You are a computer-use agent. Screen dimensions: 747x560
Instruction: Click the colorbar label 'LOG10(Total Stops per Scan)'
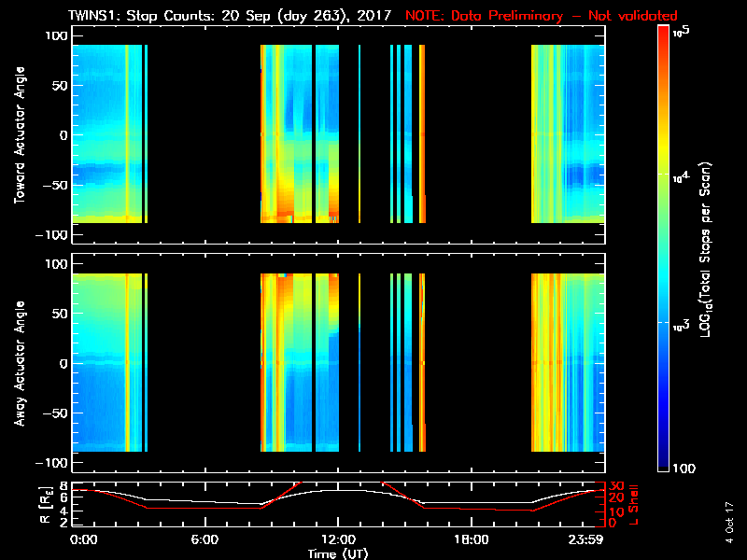coord(706,250)
